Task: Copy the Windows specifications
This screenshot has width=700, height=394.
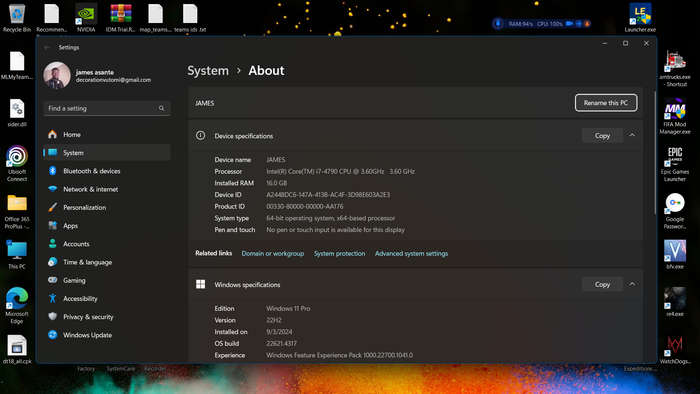Action: coord(602,284)
